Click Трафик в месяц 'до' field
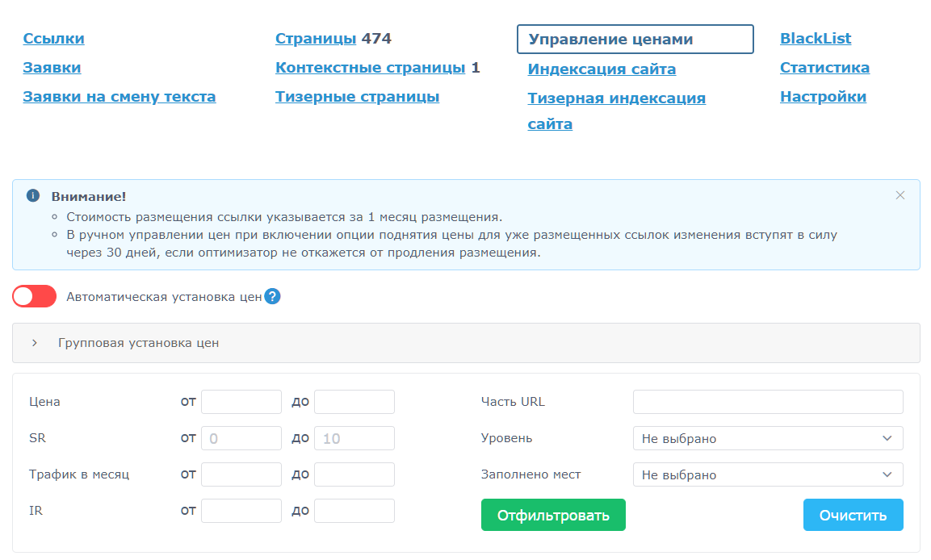 [x=354, y=474]
